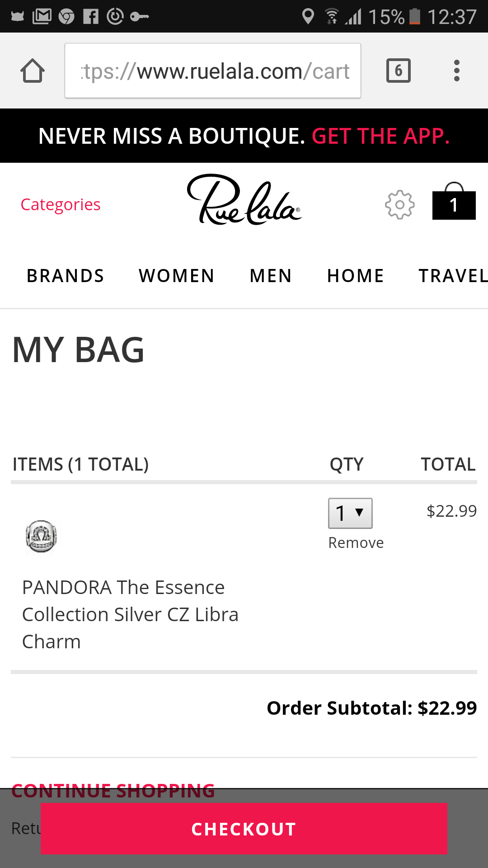The image size is (488, 868).
Task: Tap the Facebook notification icon
Action: (91, 17)
